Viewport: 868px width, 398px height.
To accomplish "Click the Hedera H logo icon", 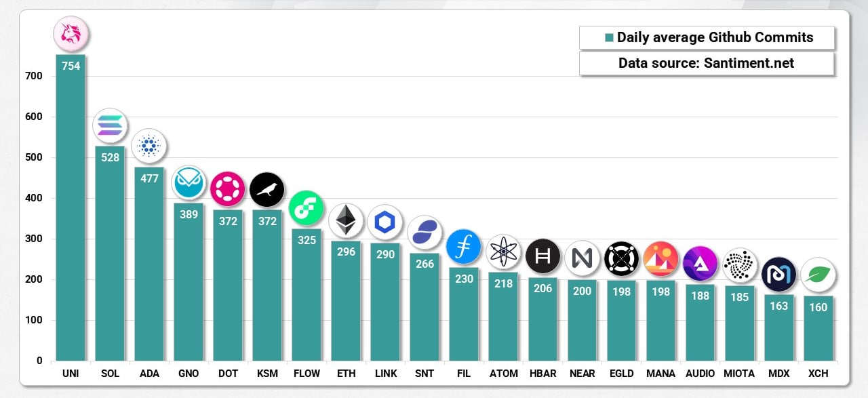I will 542,256.
